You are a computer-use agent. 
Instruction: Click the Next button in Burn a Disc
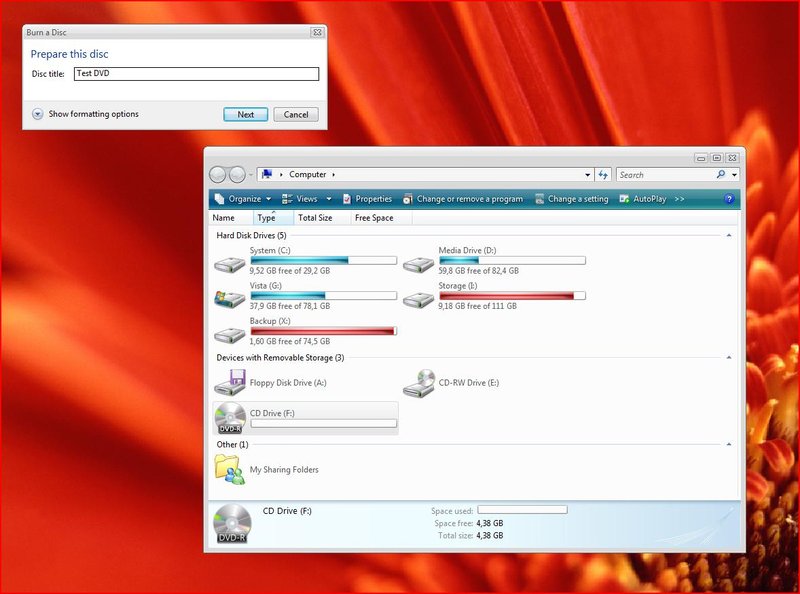pyautogui.click(x=245, y=115)
